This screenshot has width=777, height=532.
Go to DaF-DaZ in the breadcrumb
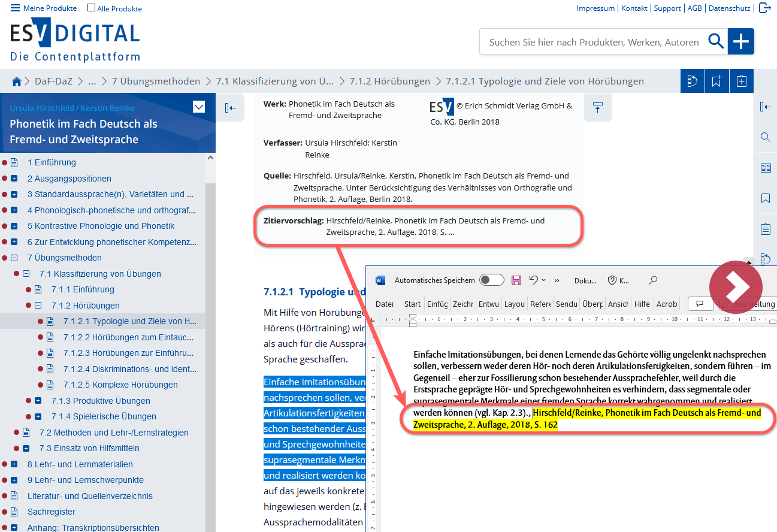point(53,81)
